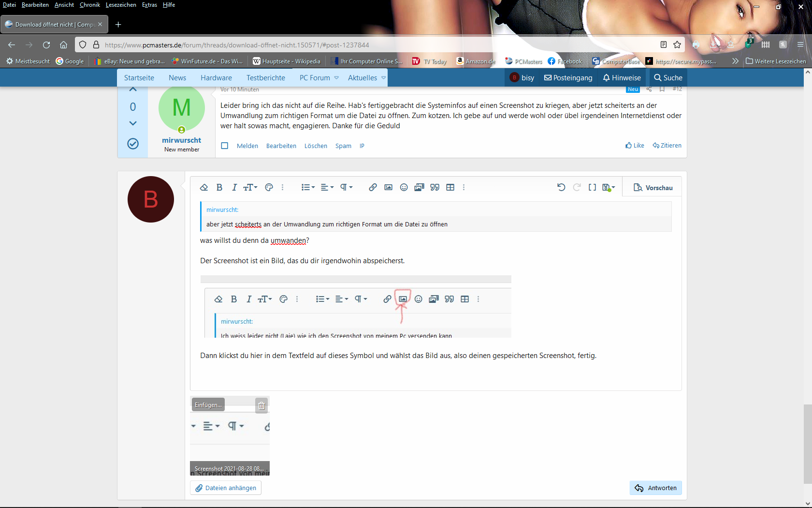Click the undo icon in editor
The height and width of the screenshot is (508, 812).
click(561, 188)
